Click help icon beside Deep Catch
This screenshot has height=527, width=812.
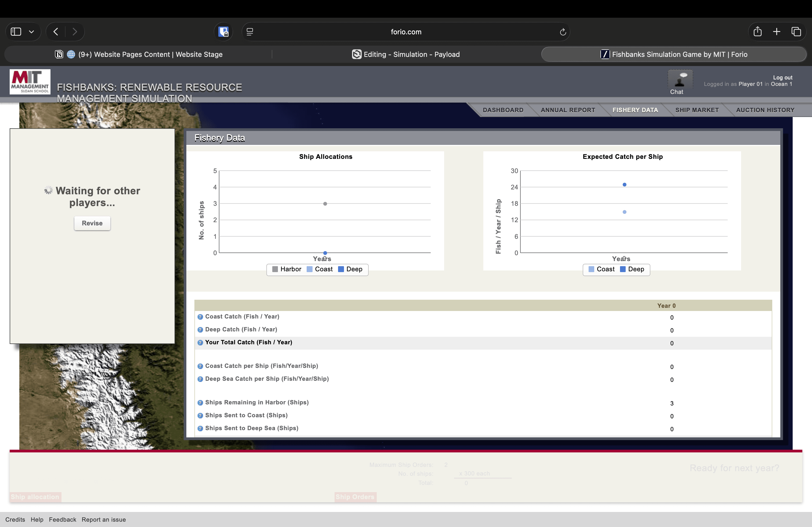pos(200,330)
